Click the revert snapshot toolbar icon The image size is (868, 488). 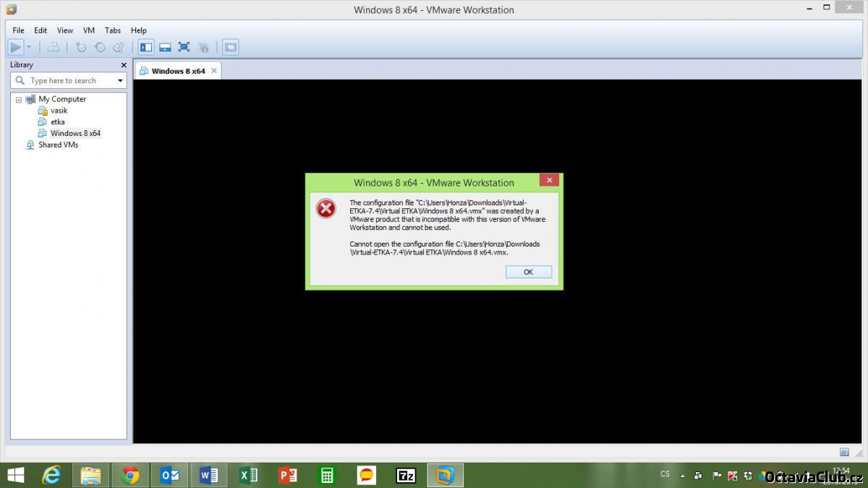pyautogui.click(x=100, y=47)
